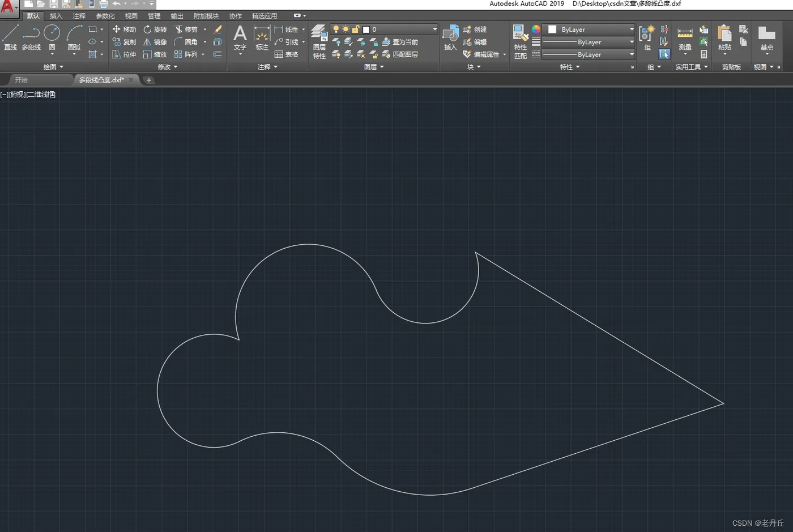Image resolution: width=793 pixels, height=532 pixels.
Task: Toggle layer 0 freeze sun icon
Action: coord(346,29)
